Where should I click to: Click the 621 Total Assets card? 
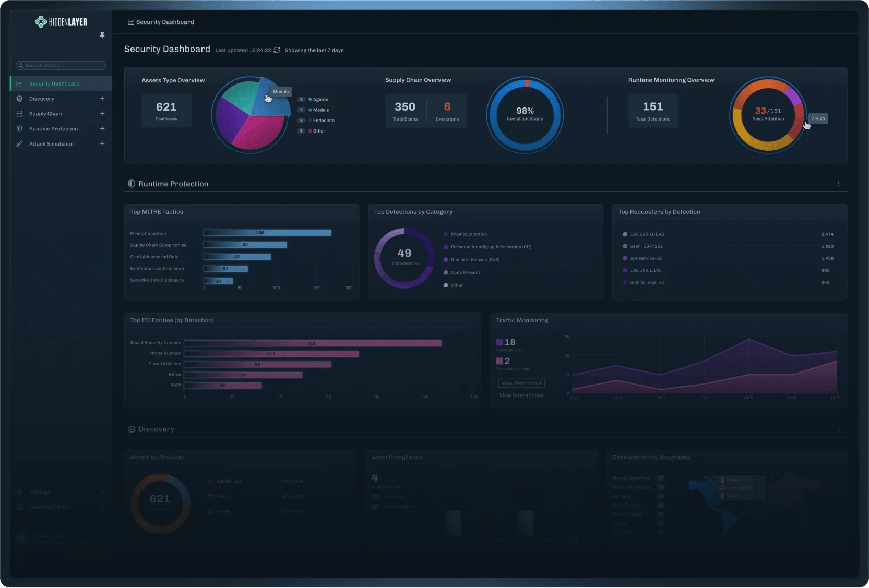[166, 111]
